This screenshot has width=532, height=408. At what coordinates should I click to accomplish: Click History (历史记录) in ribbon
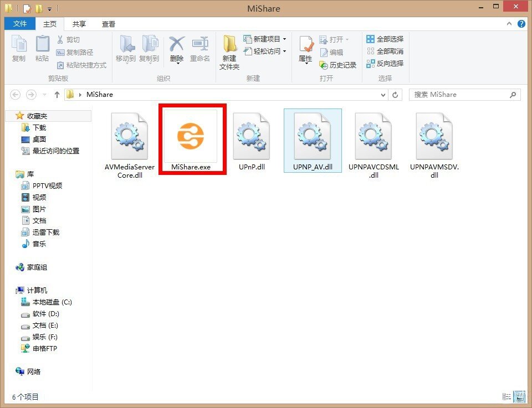[338, 65]
